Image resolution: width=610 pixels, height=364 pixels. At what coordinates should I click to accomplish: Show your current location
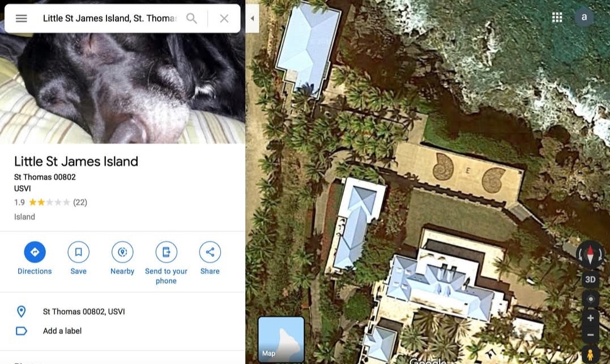pyautogui.click(x=590, y=299)
